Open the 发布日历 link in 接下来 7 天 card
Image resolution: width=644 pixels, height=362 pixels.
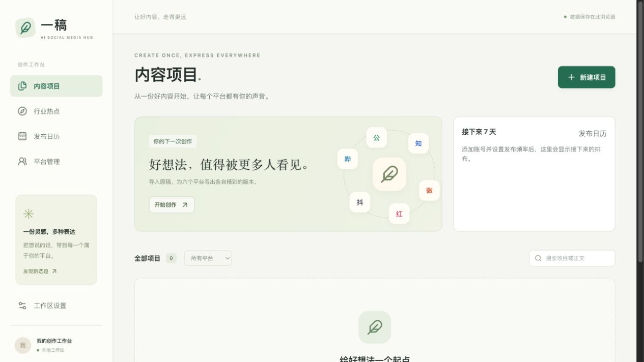(593, 134)
